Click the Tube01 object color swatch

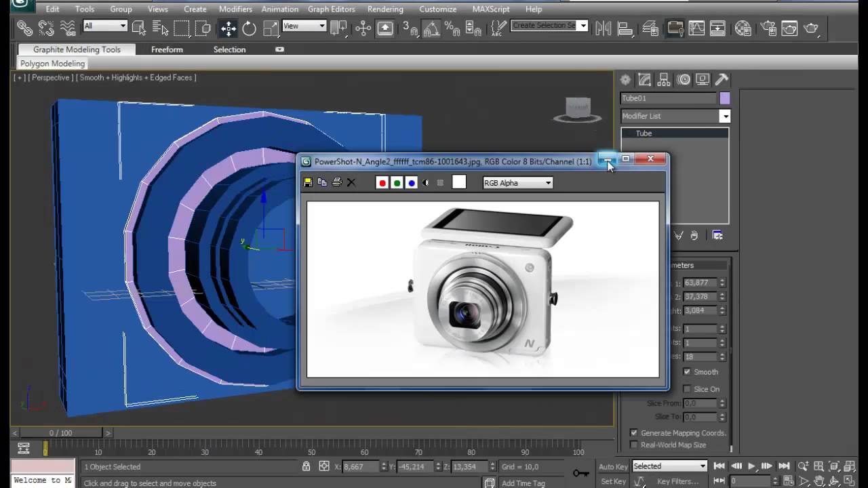coord(724,98)
